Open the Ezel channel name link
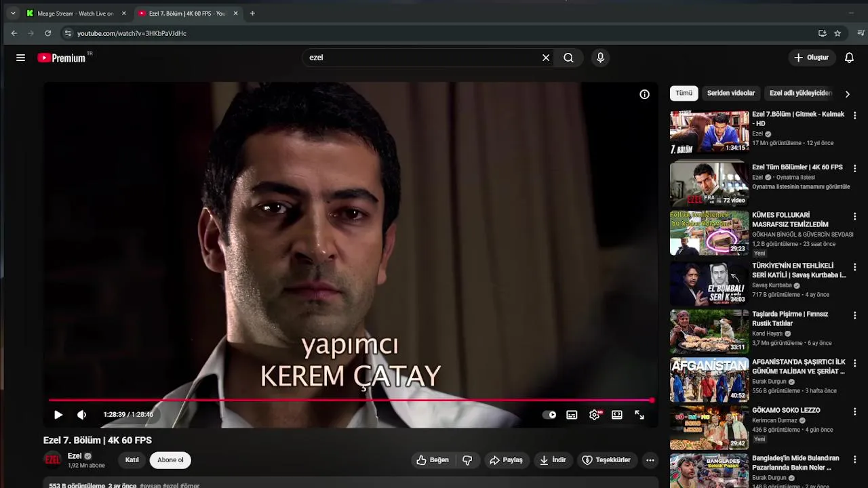 [x=75, y=456]
